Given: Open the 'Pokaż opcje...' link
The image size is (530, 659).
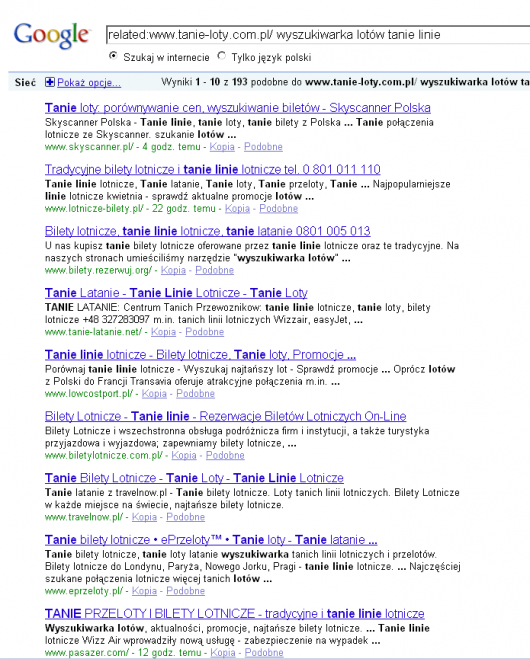Looking at the screenshot, I should pos(89,83).
